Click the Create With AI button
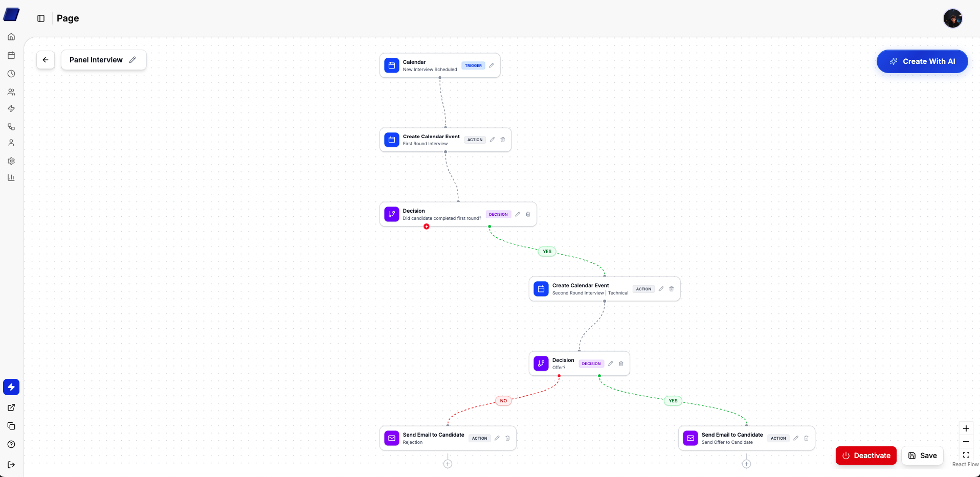 coord(922,61)
